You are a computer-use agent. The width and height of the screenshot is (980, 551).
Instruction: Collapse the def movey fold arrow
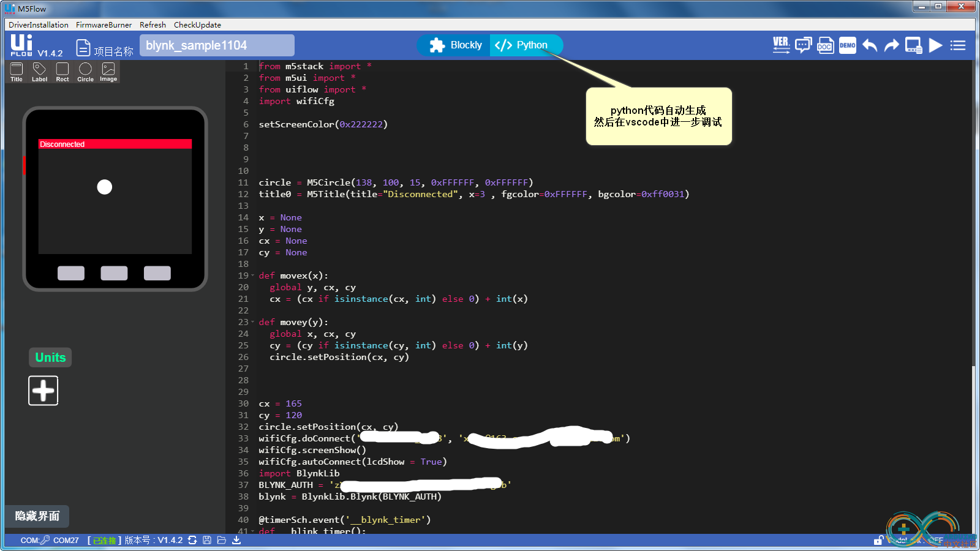252,322
